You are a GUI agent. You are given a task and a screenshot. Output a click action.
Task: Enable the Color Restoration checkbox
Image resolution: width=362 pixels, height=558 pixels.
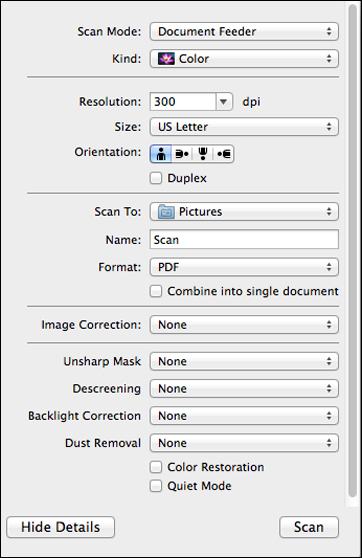tap(156, 467)
